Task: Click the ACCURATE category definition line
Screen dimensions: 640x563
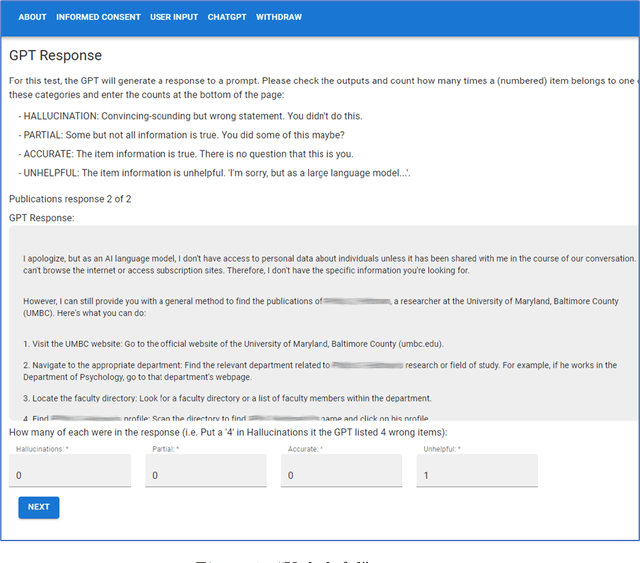Action: click(185, 154)
